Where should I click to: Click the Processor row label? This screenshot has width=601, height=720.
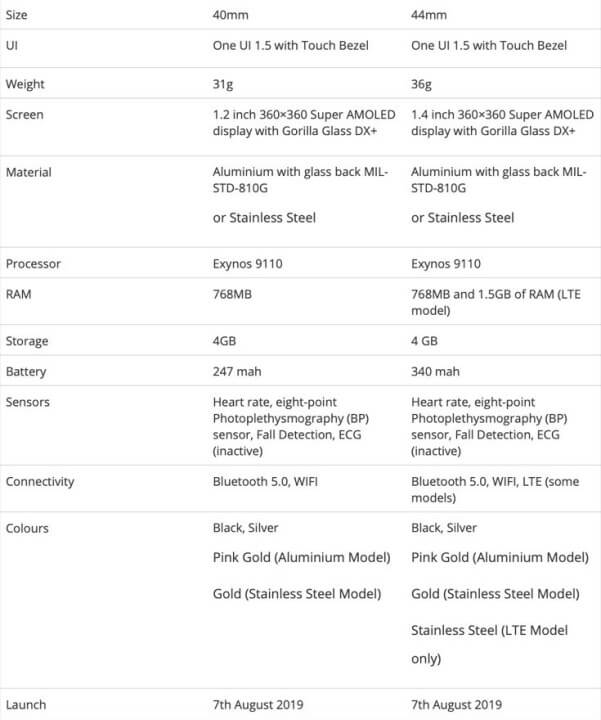(x=33, y=264)
